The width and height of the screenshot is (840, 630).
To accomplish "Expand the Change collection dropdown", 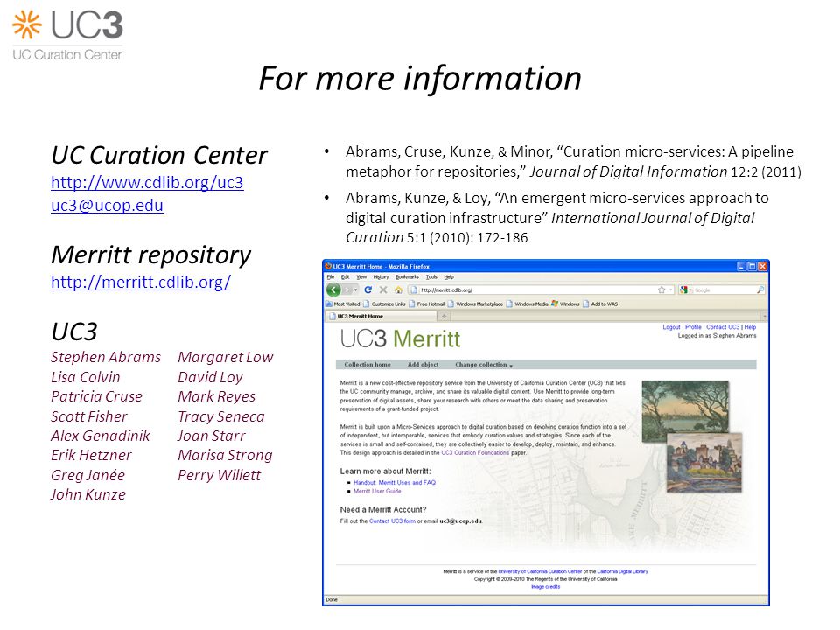I will (484, 365).
